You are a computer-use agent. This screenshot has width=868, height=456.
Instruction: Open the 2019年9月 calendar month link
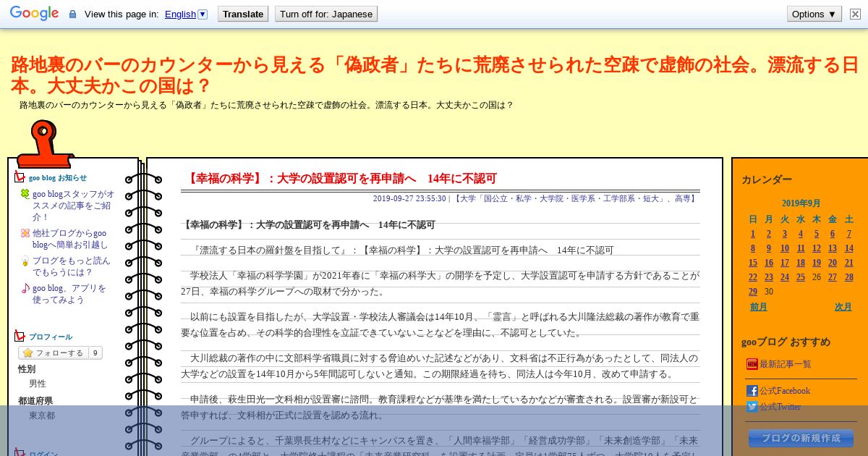pos(801,203)
